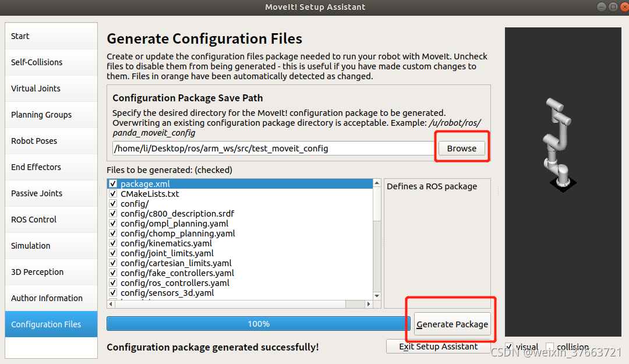Click the 100% progress bar

(x=259, y=324)
